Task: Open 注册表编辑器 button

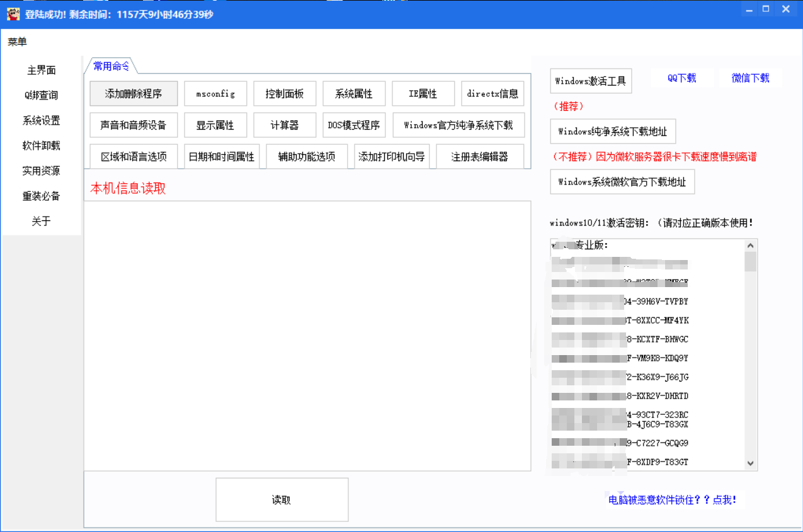Action: coord(480,157)
